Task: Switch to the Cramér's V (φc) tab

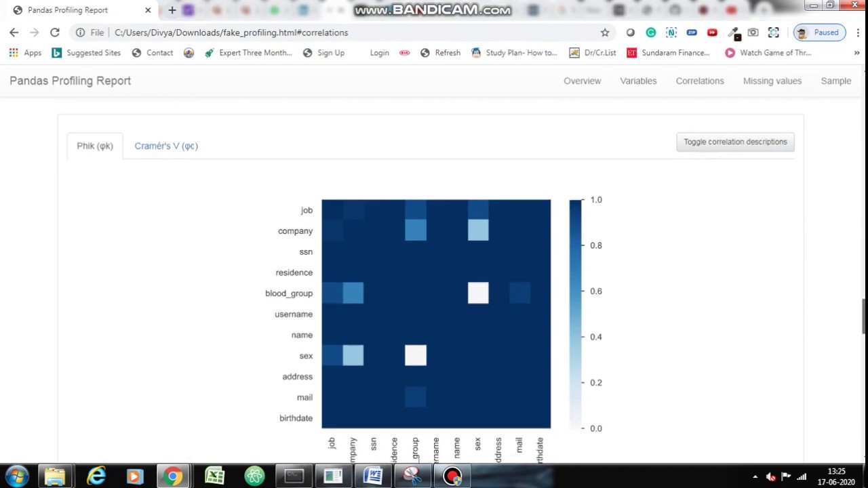Action: [x=166, y=146]
